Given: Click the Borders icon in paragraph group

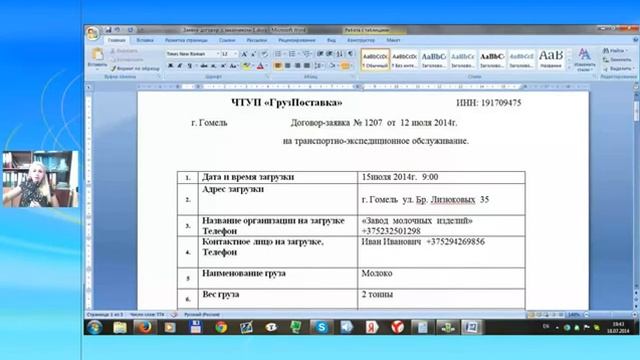Looking at the screenshot, I should (x=346, y=66).
